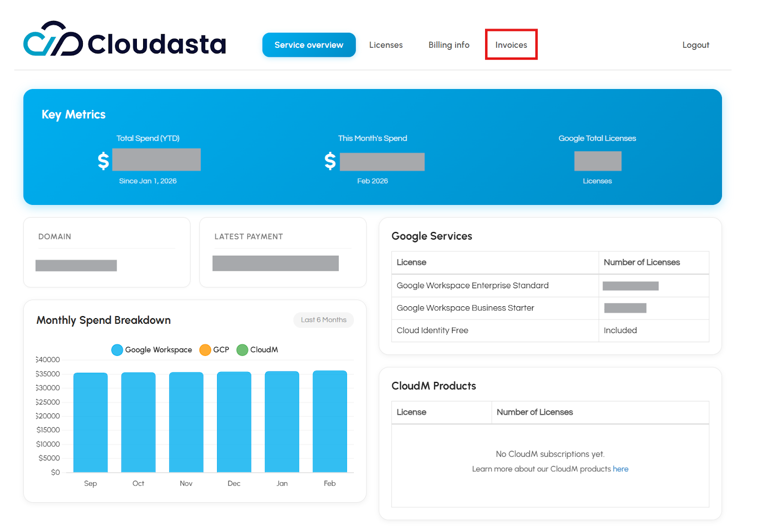The image size is (758, 532).
Task: Select the Oct spend bar
Action: 138,422
